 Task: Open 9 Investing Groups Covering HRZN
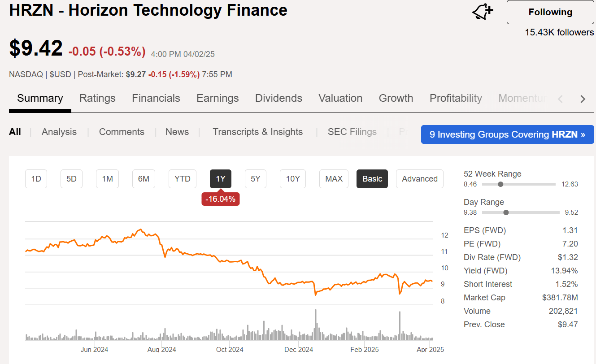(507, 134)
